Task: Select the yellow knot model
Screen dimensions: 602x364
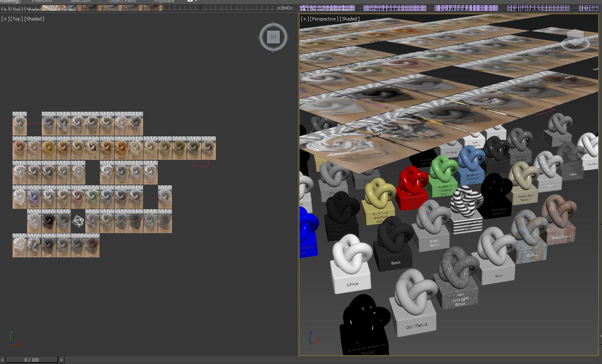Action: click(x=379, y=194)
